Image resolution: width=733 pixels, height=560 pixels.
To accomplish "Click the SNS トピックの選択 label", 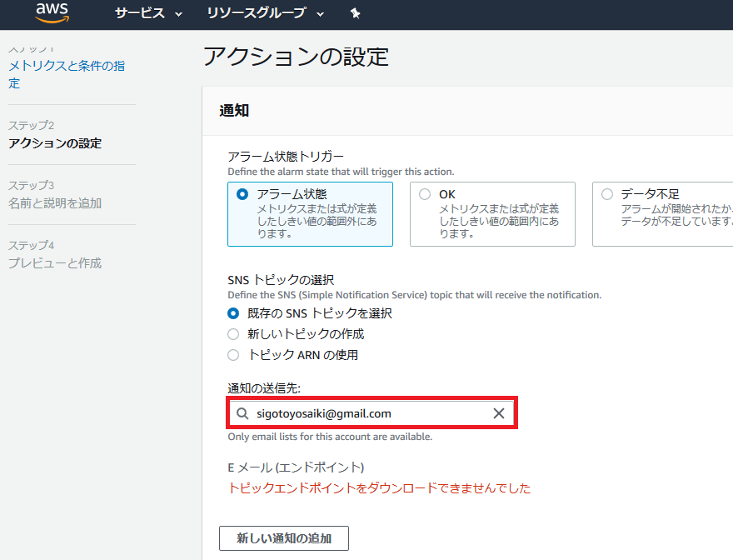I will 281,280.
